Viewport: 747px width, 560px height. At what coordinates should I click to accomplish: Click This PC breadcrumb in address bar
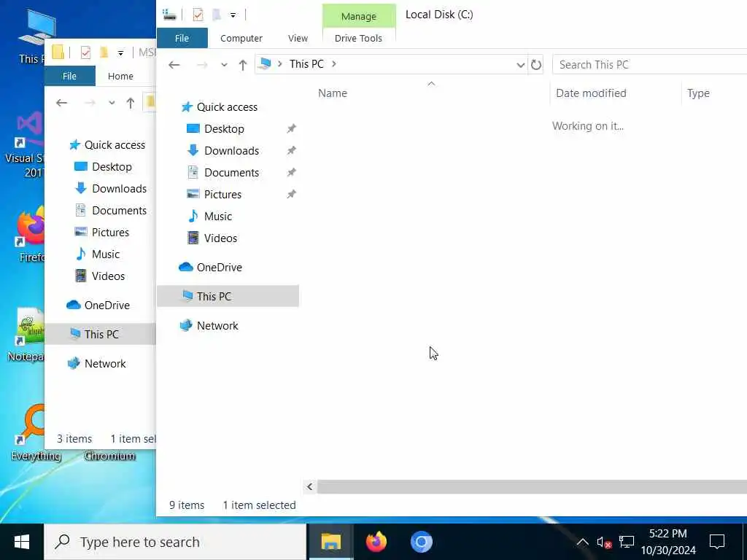pos(306,64)
